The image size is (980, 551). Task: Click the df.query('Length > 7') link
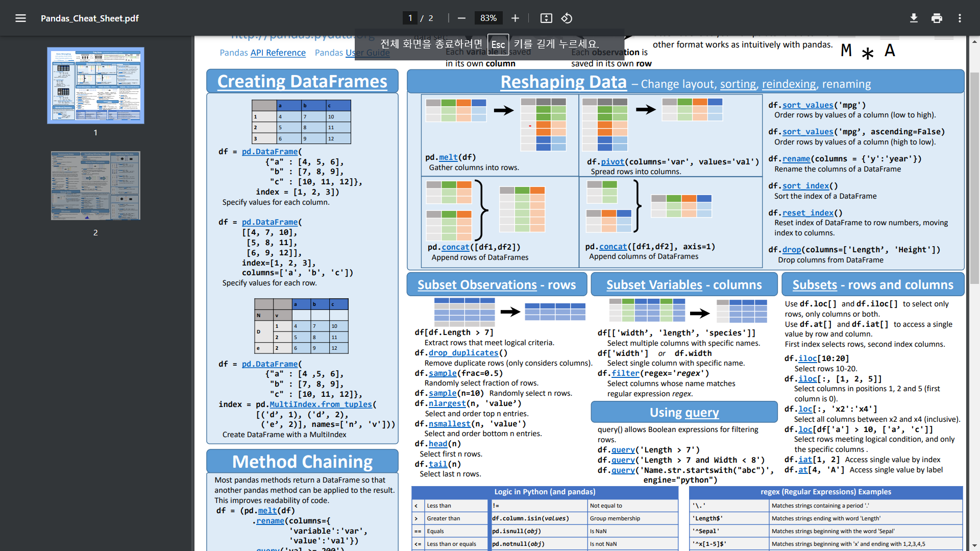pyautogui.click(x=623, y=450)
